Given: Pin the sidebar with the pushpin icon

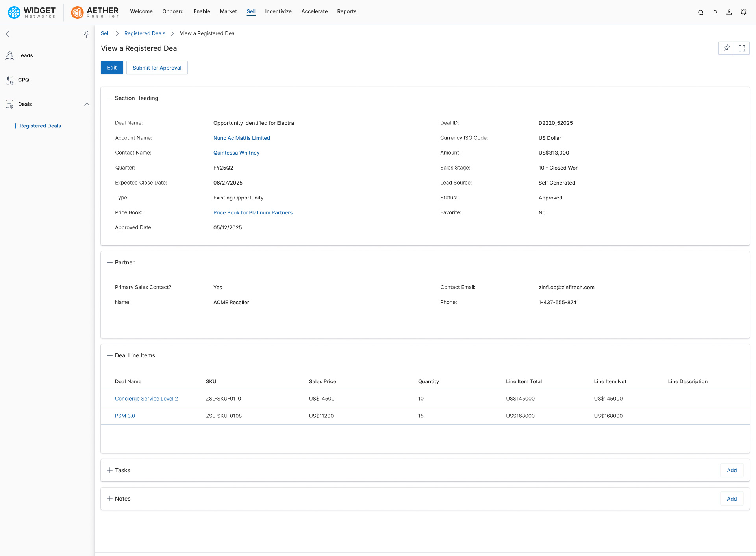Looking at the screenshot, I should (86, 34).
